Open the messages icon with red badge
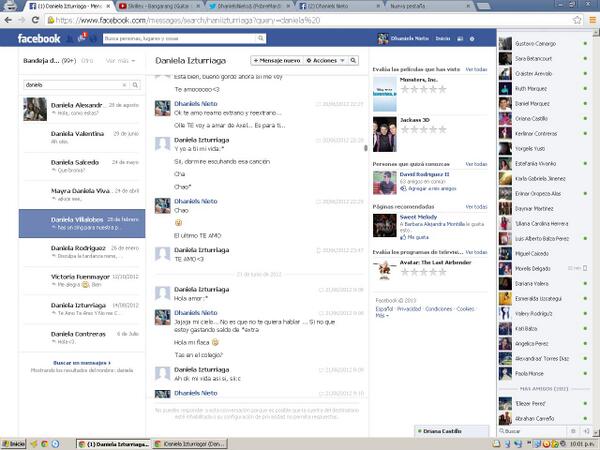The height and width of the screenshot is (450, 600). pos(82,38)
